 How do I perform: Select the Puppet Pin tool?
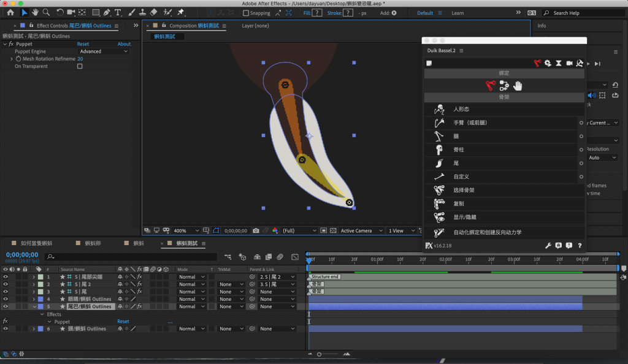tap(181, 12)
